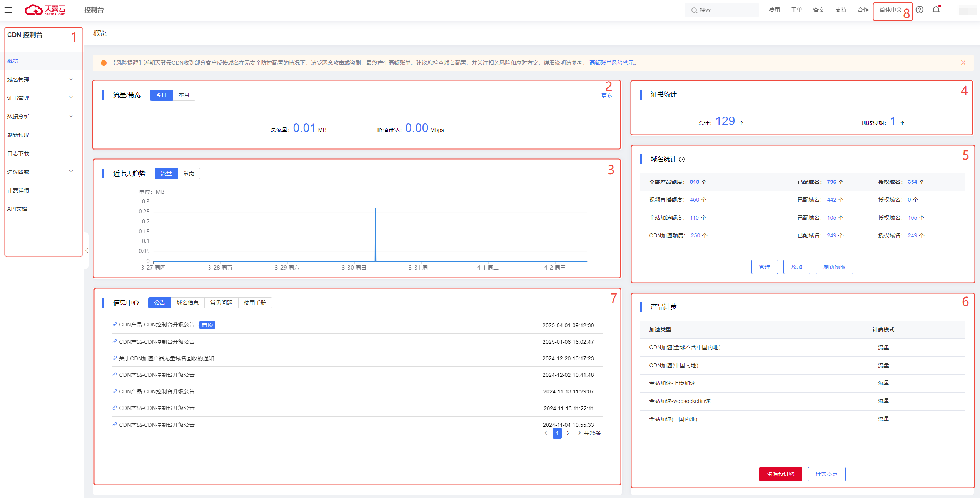Viewport: 980px width, 498px height.
Task: Open announcement dated 2025-01-06 16:02:47
Action: 157,341
